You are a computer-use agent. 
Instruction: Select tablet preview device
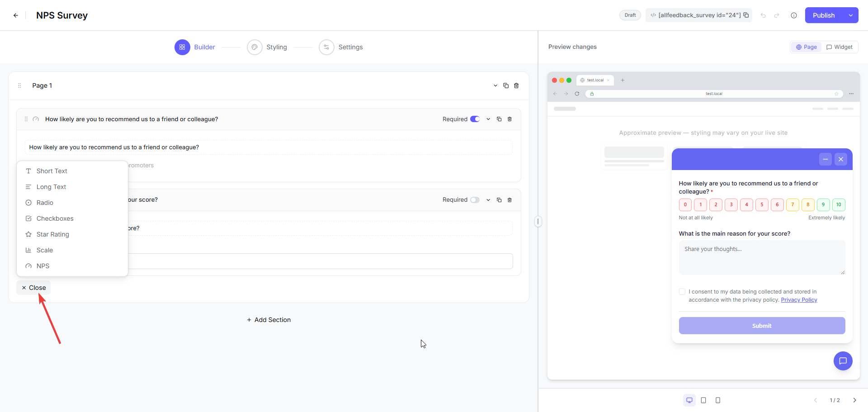[703, 400]
